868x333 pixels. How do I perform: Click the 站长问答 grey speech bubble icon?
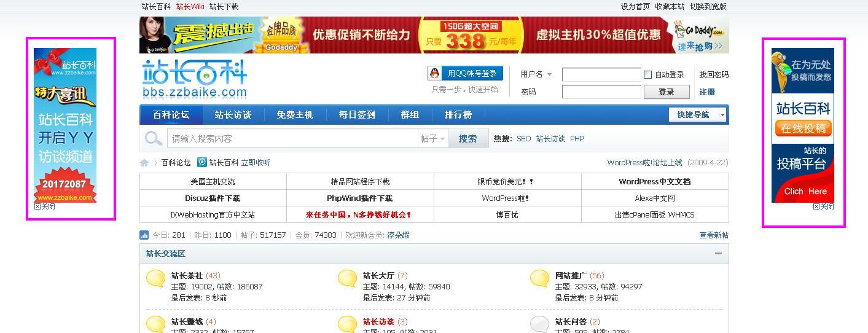tap(540, 324)
